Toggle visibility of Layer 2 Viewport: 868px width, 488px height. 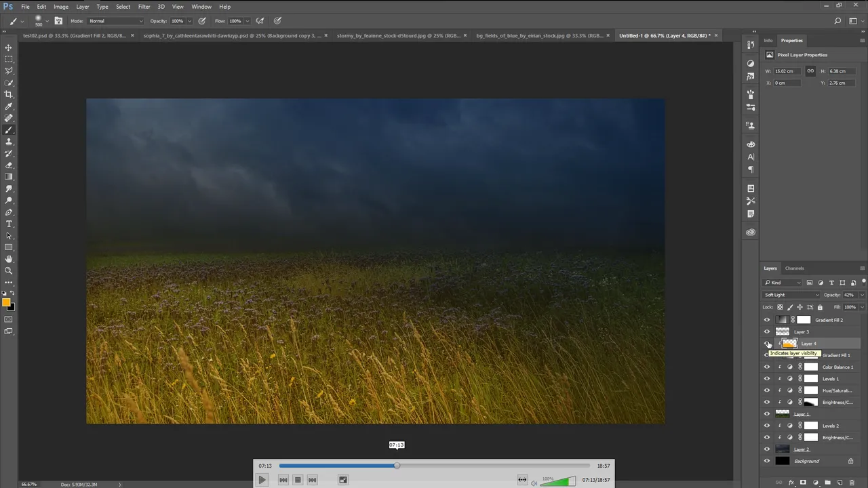(767, 449)
